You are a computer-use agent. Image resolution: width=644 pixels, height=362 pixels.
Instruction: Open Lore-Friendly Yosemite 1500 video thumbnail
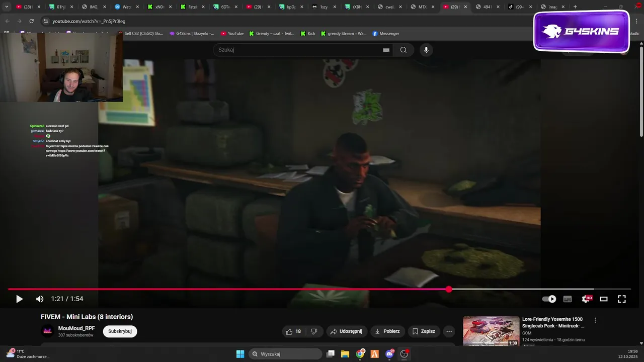pos(491,331)
